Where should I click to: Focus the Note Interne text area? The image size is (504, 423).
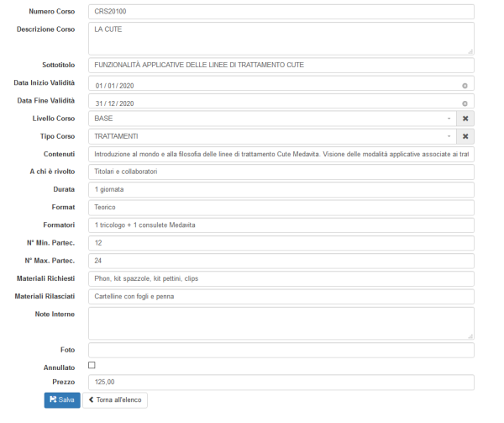click(281, 323)
